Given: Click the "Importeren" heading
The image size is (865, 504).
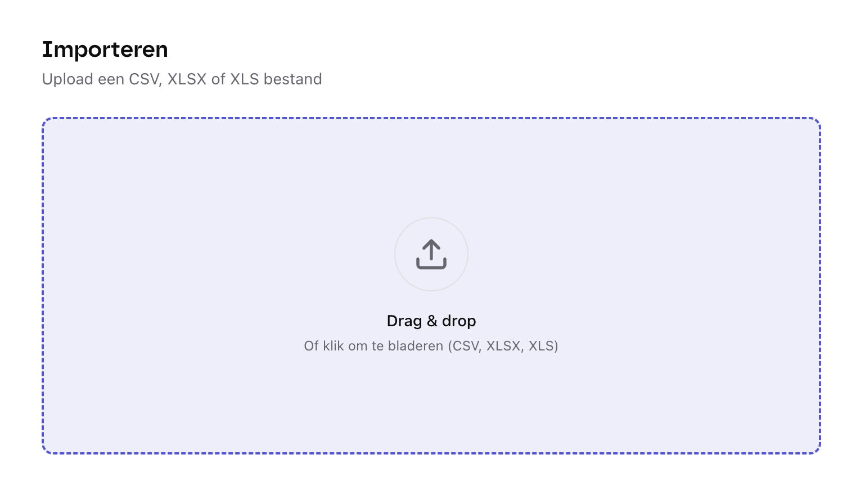Looking at the screenshot, I should point(105,49).
